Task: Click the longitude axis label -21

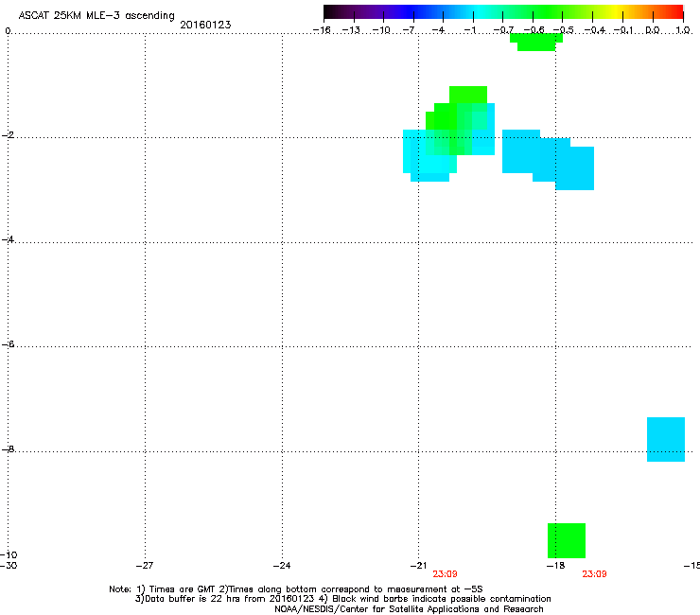Action: 419,566
